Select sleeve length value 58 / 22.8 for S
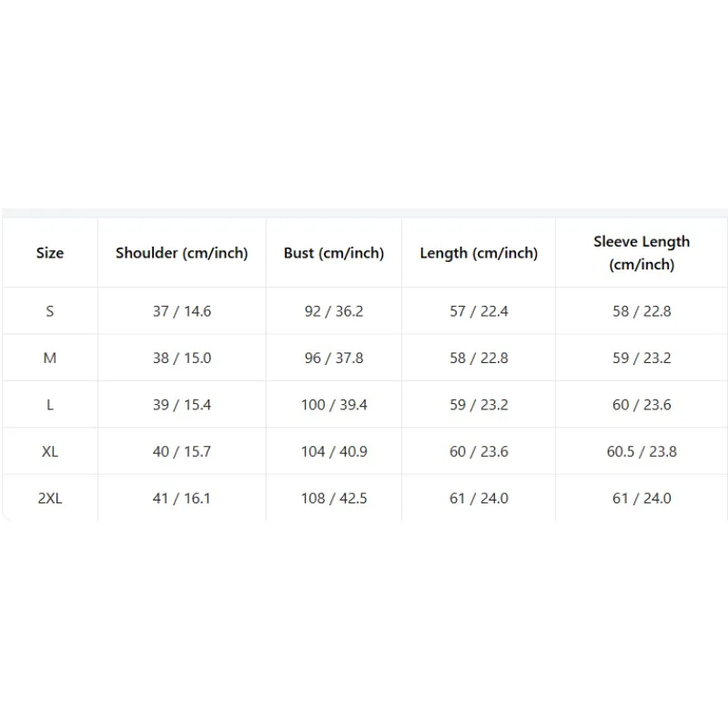The height and width of the screenshot is (728, 728). click(x=642, y=311)
